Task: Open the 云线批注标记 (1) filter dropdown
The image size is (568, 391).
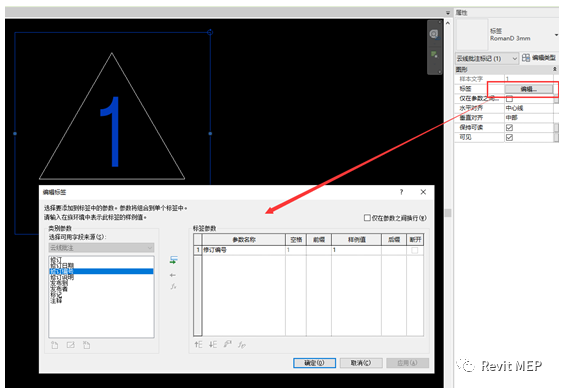Action: [487, 58]
